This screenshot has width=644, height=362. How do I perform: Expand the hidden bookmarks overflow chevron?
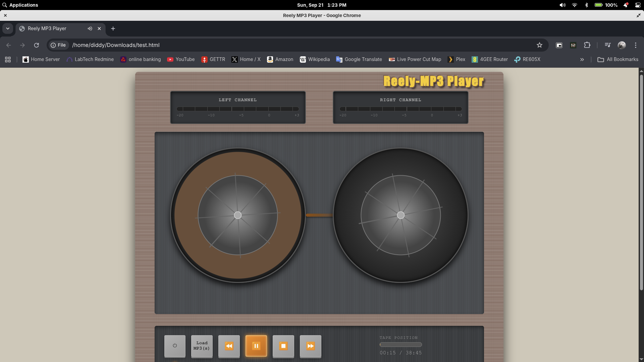[582, 59]
